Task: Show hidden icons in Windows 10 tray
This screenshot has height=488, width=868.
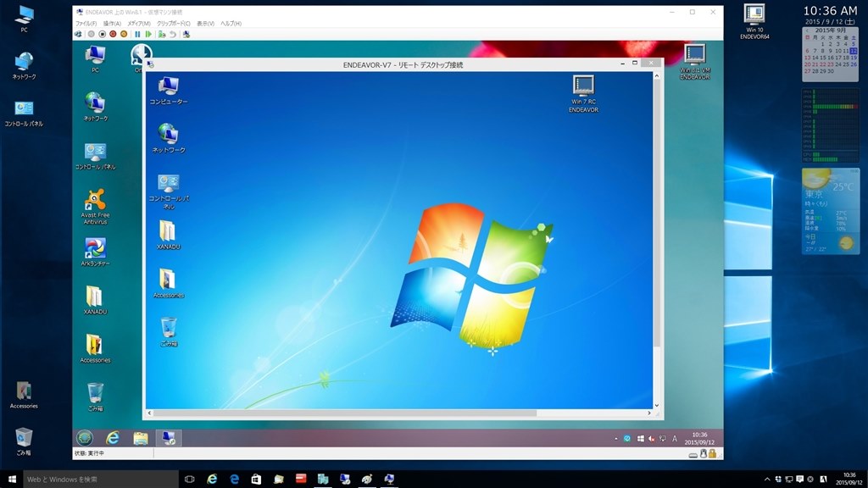Action: [766, 480]
